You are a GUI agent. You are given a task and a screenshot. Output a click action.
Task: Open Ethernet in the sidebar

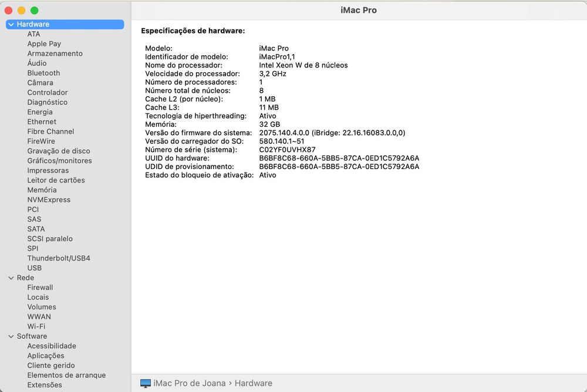pyautogui.click(x=42, y=121)
